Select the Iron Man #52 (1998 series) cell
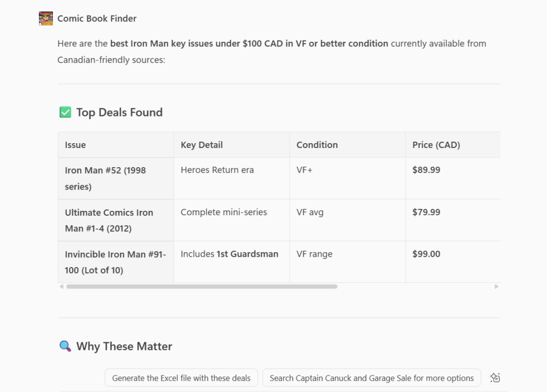 [105, 178]
